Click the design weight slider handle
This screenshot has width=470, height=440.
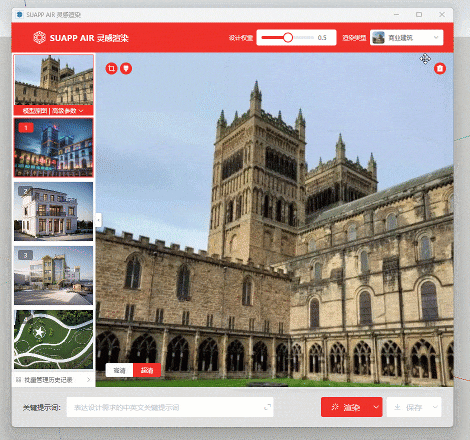288,38
